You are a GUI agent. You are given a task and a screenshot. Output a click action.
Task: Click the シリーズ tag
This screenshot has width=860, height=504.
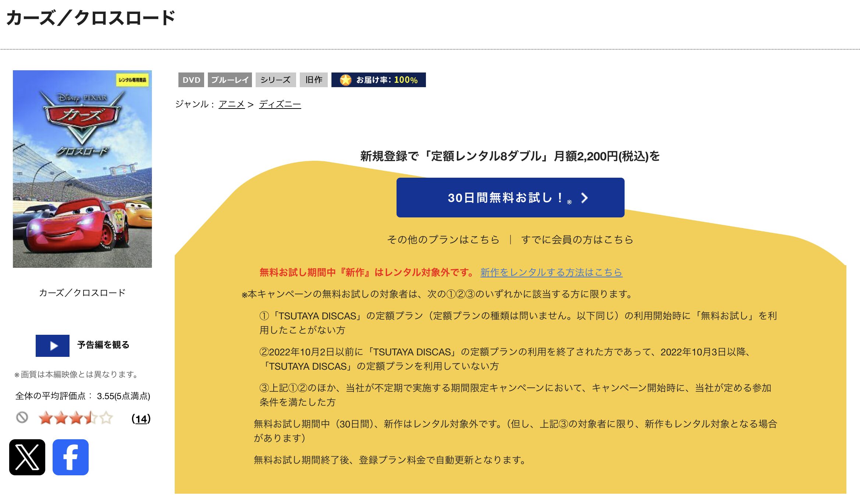click(276, 80)
